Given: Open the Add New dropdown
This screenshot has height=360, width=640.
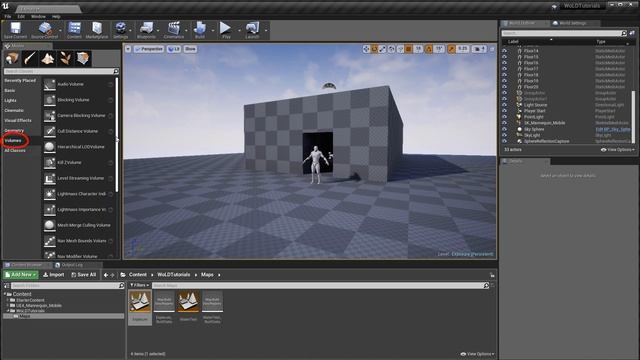Looking at the screenshot, I should pyautogui.click(x=21, y=275).
